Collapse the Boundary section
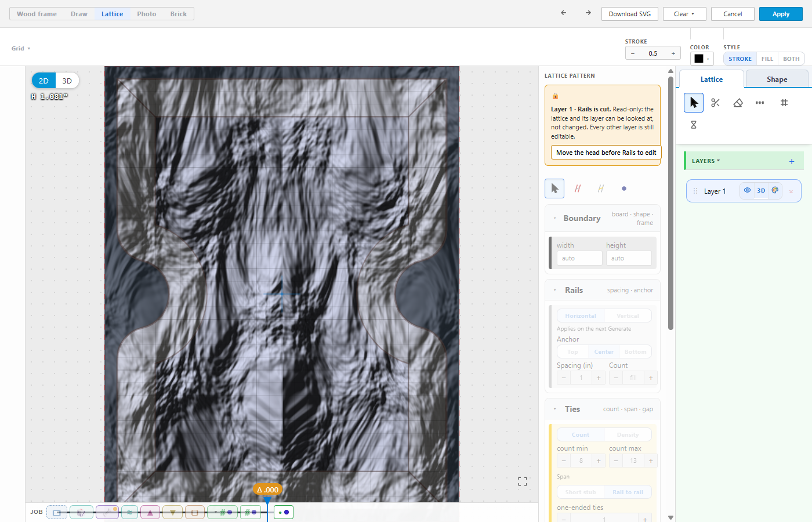The height and width of the screenshot is (522, 812). 555,219
